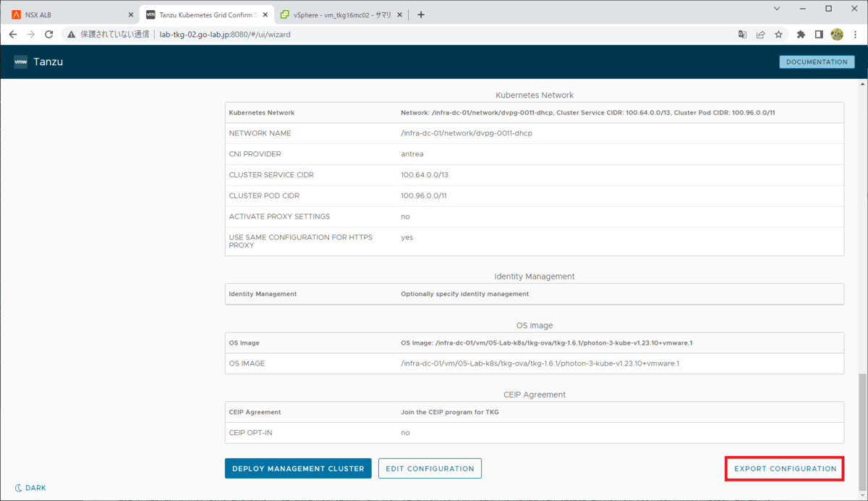Click CLUSTER SERVICE CIDR value 100.64.0.0/13
The height and width of the screenshot is (501, 868).
coord(425,175)
